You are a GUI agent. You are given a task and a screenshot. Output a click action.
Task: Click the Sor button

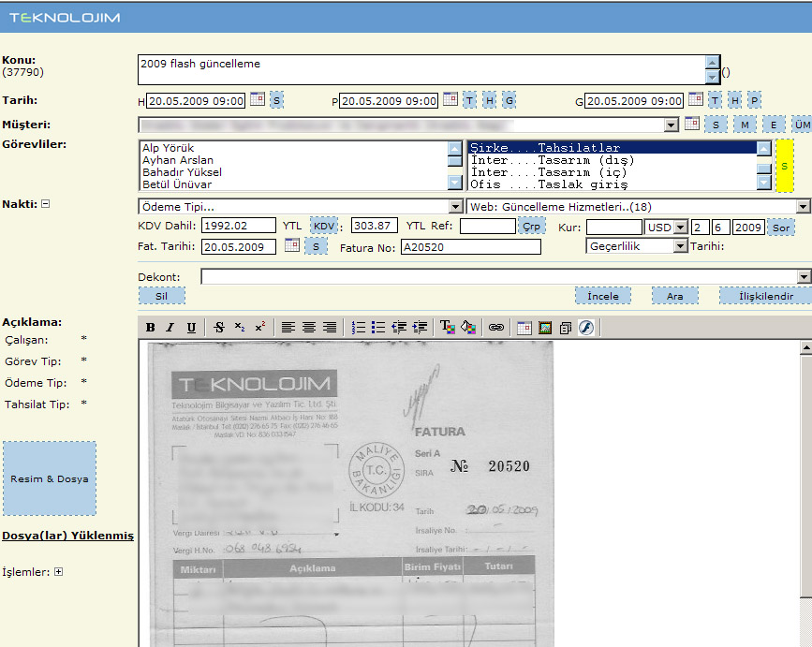coord(781,228)
